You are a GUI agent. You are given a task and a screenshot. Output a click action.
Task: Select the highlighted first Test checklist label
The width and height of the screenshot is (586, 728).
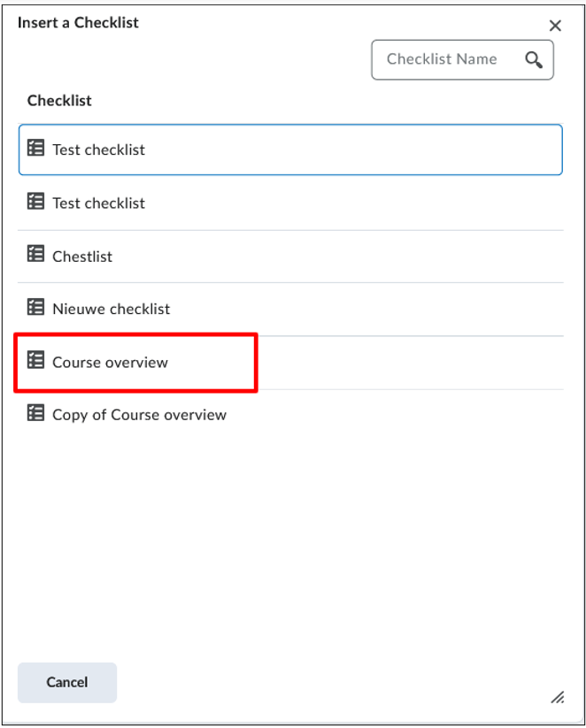point(98,149)
